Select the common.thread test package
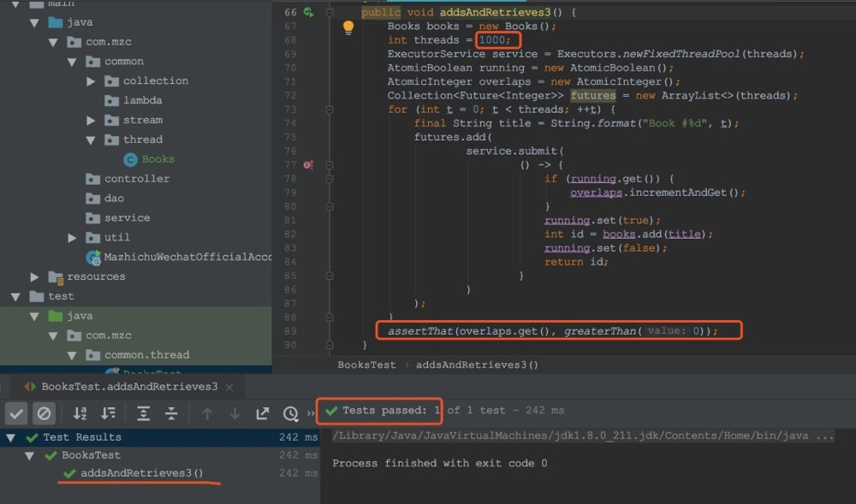 tap(147, 355)
